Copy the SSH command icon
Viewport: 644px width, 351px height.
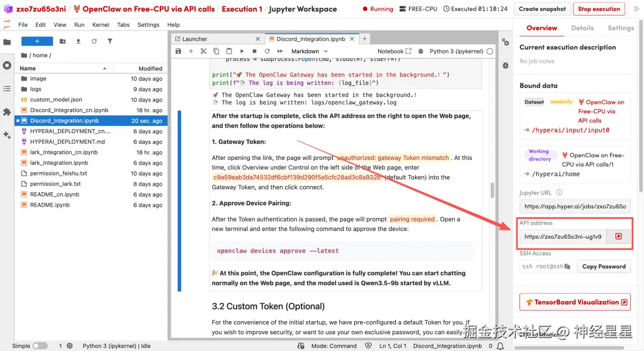point(567,266)
